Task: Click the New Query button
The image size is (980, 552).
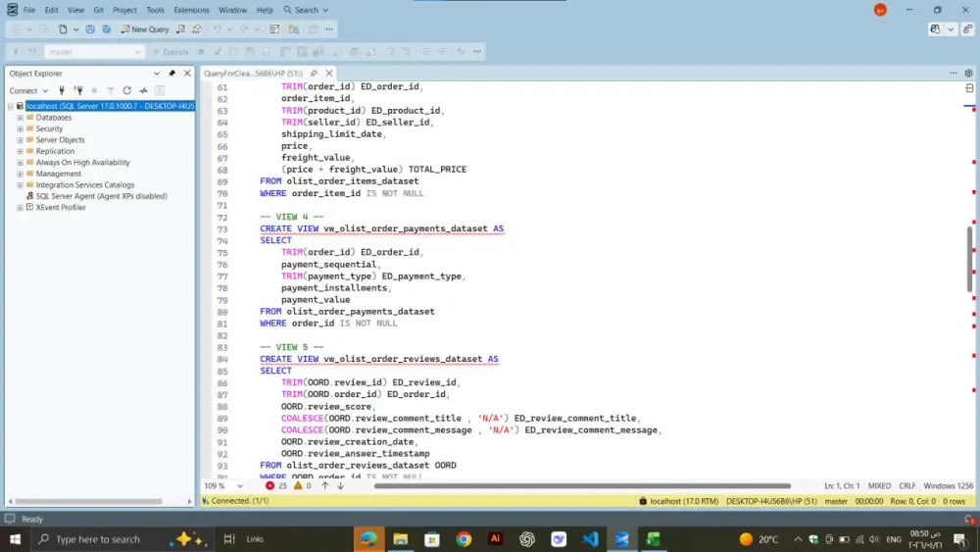Action: pos(145,29)
